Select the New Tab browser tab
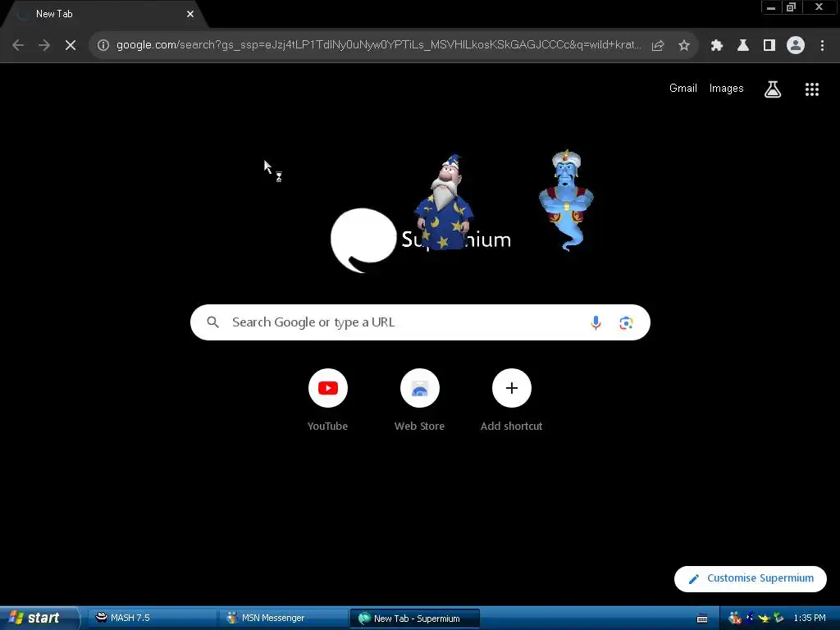840x630 pixels. click(x=104, y=15)
